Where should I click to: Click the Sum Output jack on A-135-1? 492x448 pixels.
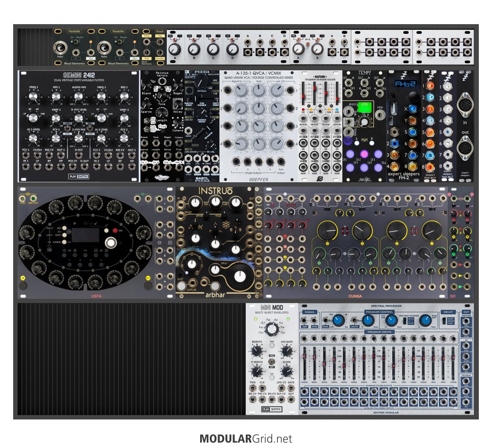281,161
